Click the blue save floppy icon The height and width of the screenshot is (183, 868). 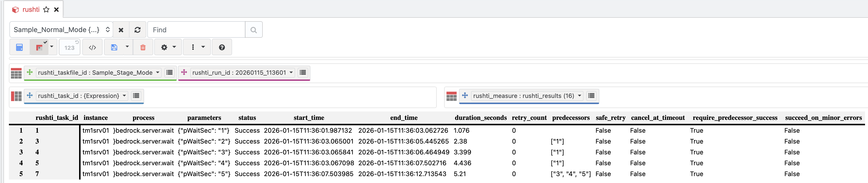[x=114, y=47]
